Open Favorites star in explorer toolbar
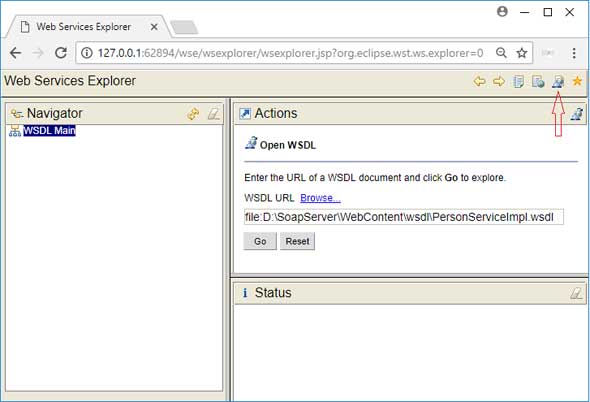Image resolution: width=590 pixels, height=402 pixels. 577,81
